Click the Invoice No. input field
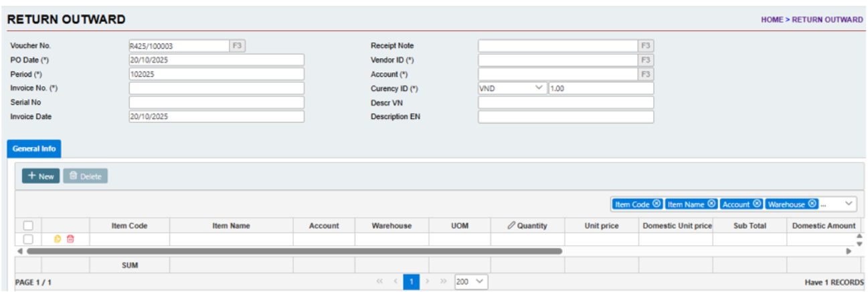The height and width of the screenshot is (292, 868). 216,88
